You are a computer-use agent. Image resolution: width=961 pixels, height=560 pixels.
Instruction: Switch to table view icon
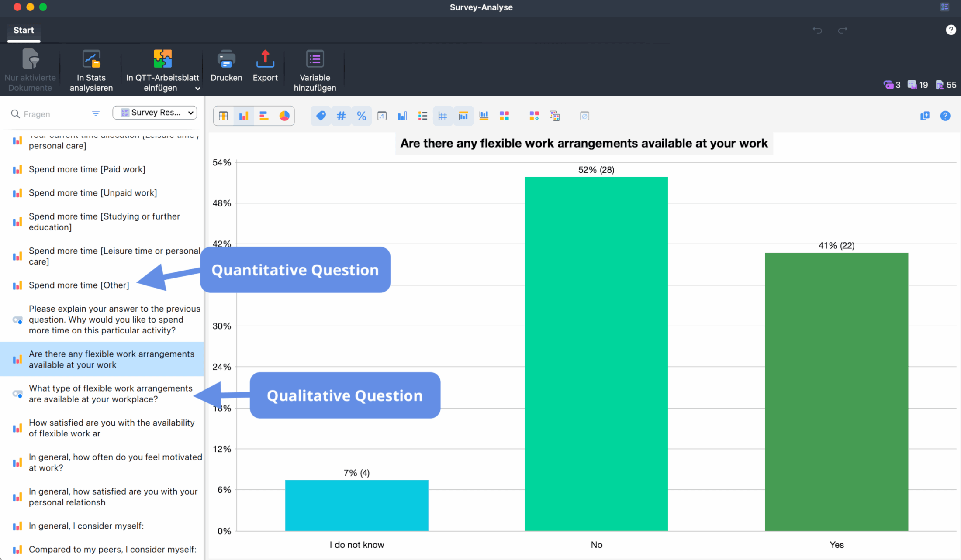pos(223,116)
